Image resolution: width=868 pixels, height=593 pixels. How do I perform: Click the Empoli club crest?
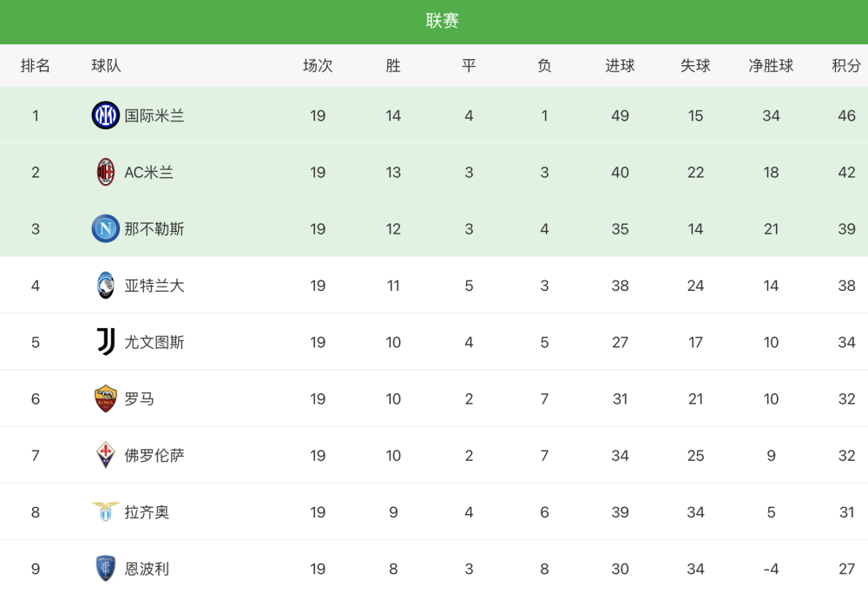[x=105, y=568]
